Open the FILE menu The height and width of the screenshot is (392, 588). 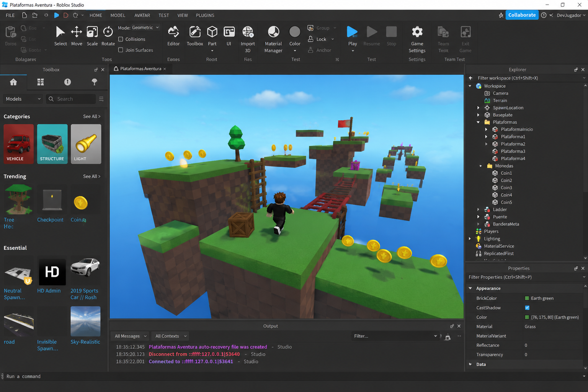tap(10, 15)
